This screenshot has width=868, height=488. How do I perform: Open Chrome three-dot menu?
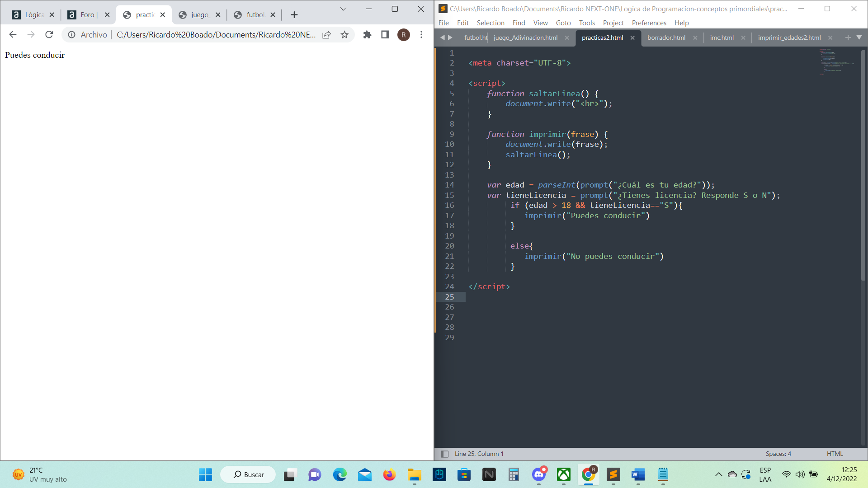pyautogui.click(x=421, y=35)
